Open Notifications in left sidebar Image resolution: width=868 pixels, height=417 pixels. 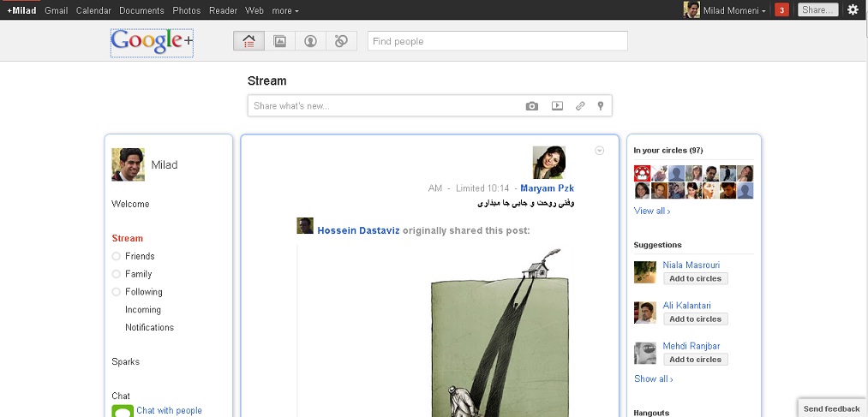pos(149,327)
